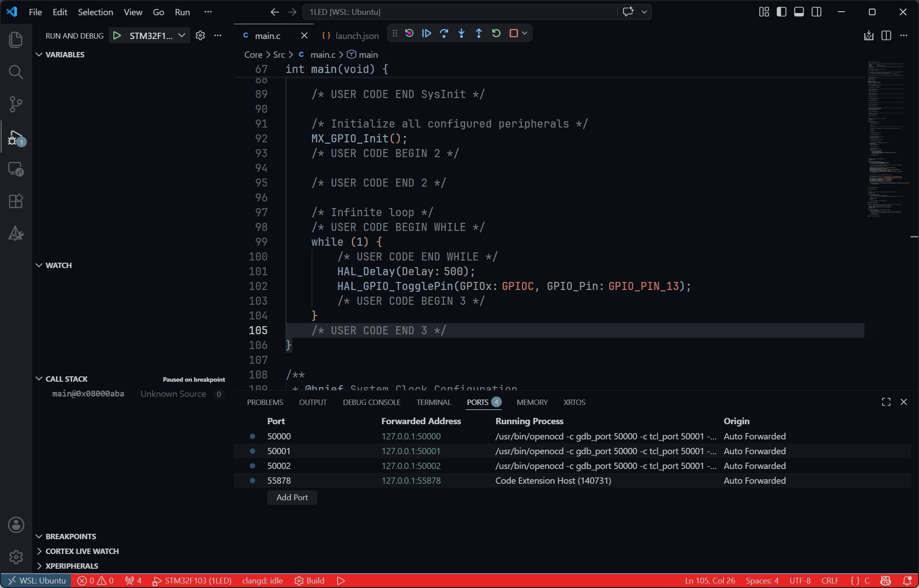Click WSL: Ubuntu remote indicator

[x=36, y=580]
